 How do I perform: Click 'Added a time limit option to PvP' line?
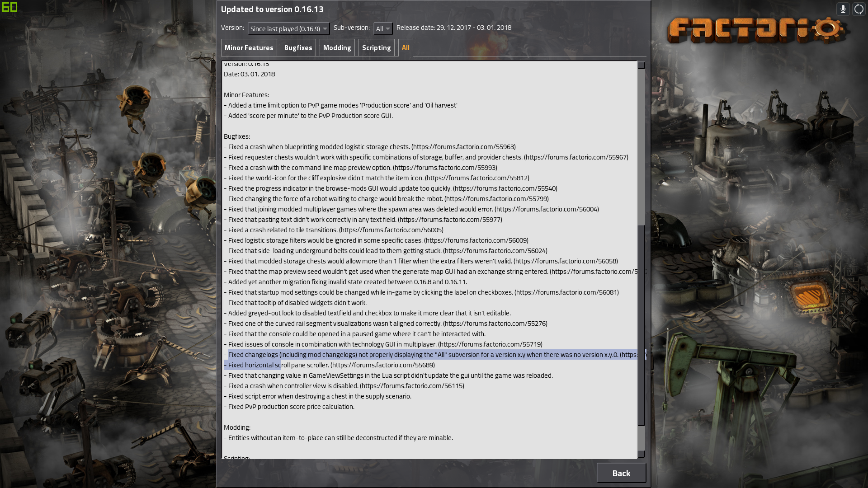pyautogui.click(x=340, y=105)
